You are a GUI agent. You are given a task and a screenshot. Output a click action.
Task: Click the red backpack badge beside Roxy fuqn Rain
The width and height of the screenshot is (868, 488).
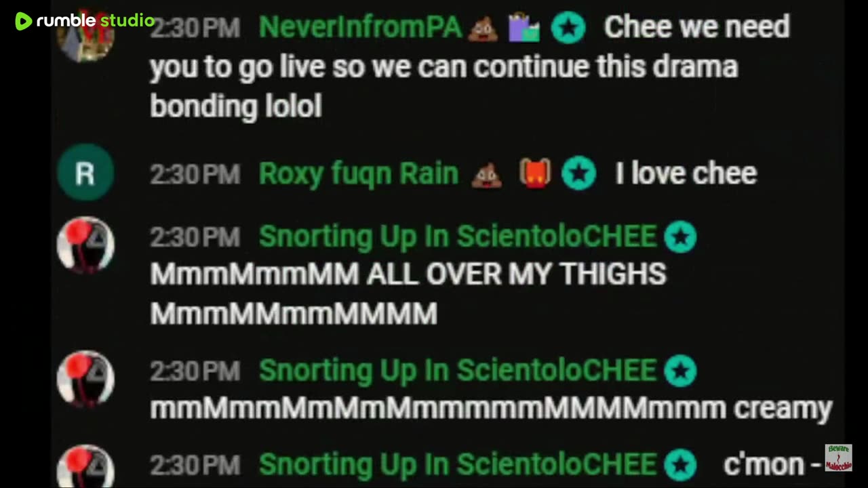[x=535, y=174]
